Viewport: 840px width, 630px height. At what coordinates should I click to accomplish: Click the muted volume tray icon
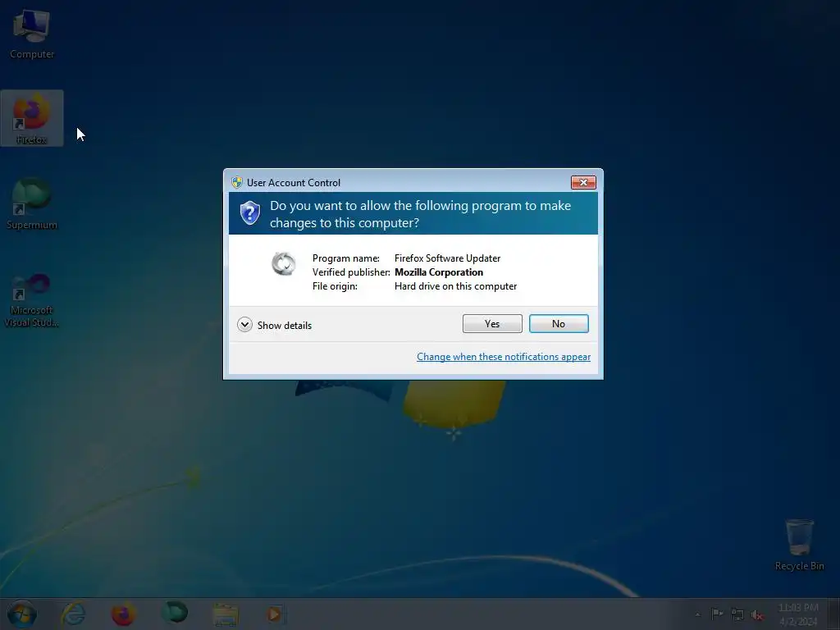click(757, 615)
